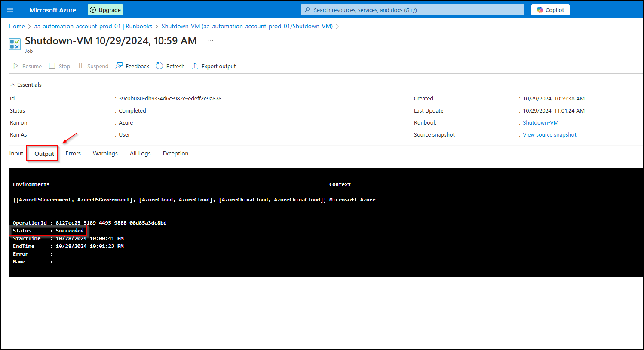
Task: Open Copilot from the top bar
Action: point(550,10)
